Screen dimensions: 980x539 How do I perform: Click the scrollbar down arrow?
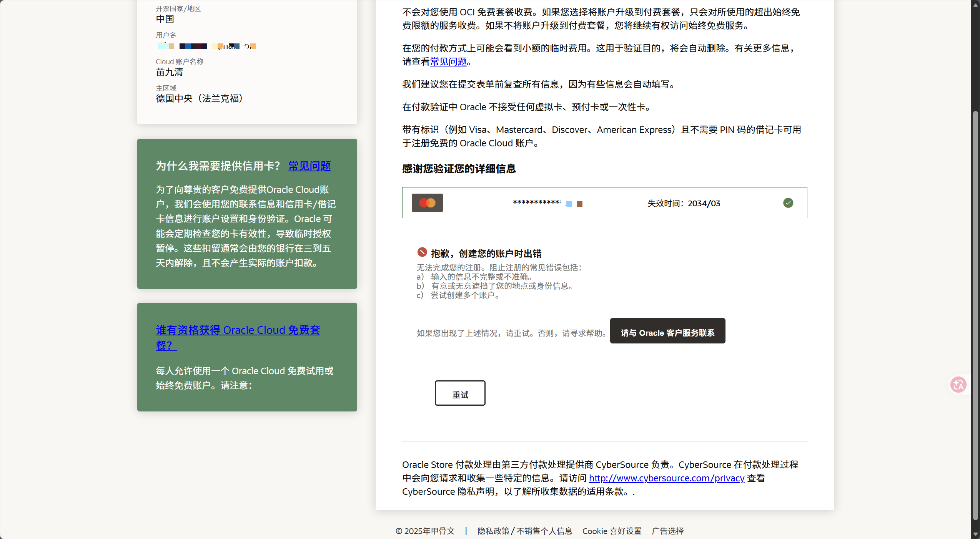(x=975, y=534)
